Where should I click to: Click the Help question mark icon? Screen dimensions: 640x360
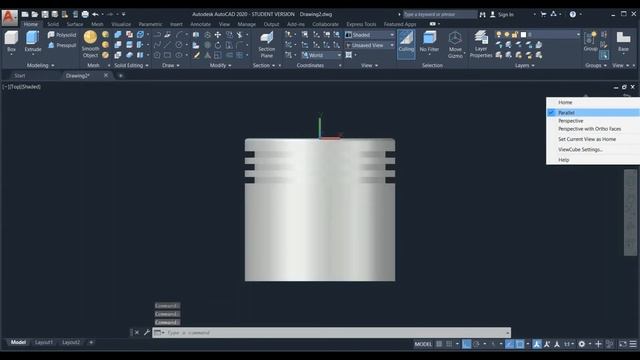573,14
